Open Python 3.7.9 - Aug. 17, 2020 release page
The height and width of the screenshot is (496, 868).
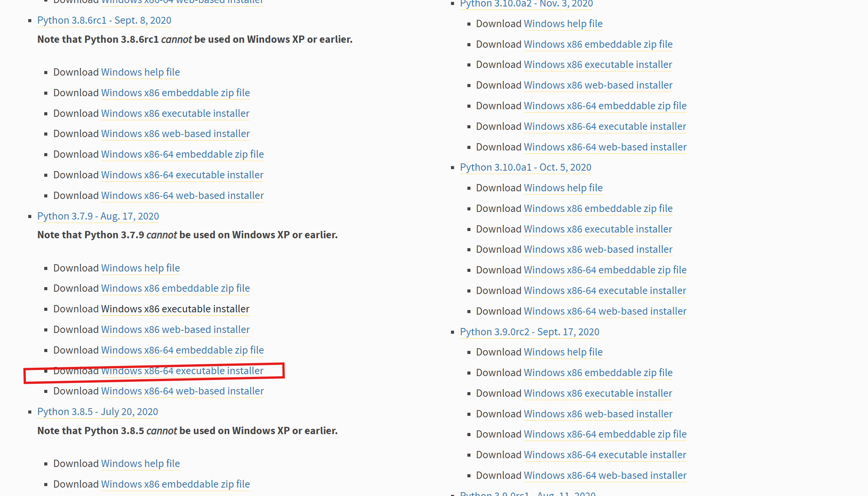click(x=98, y=216)
